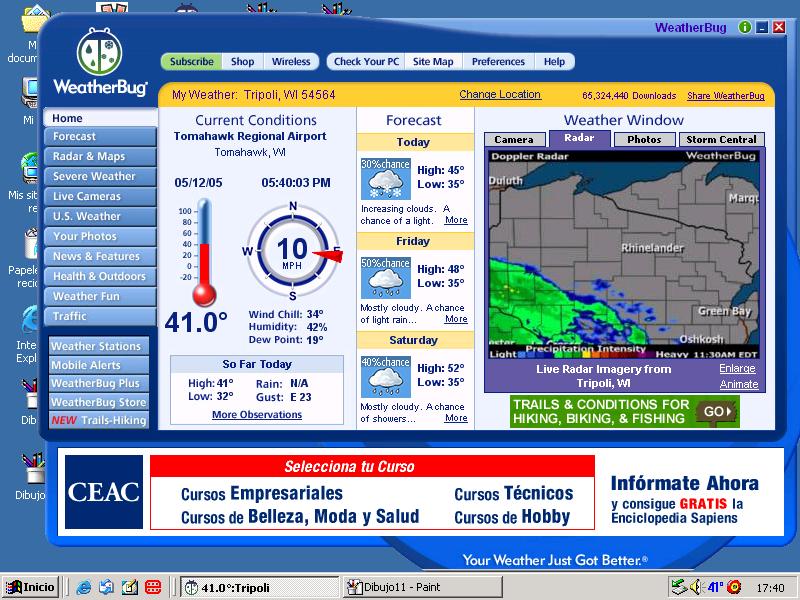The height and width of the screenshot is (600, 800).
Task: Switch to the Radar tab
Action: (x=579, y=138)
